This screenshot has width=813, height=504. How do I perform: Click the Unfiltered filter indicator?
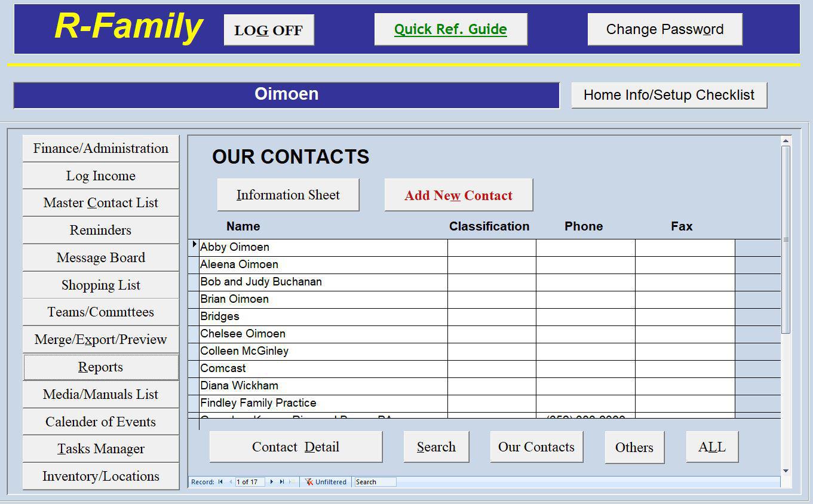tap(326, 482)
